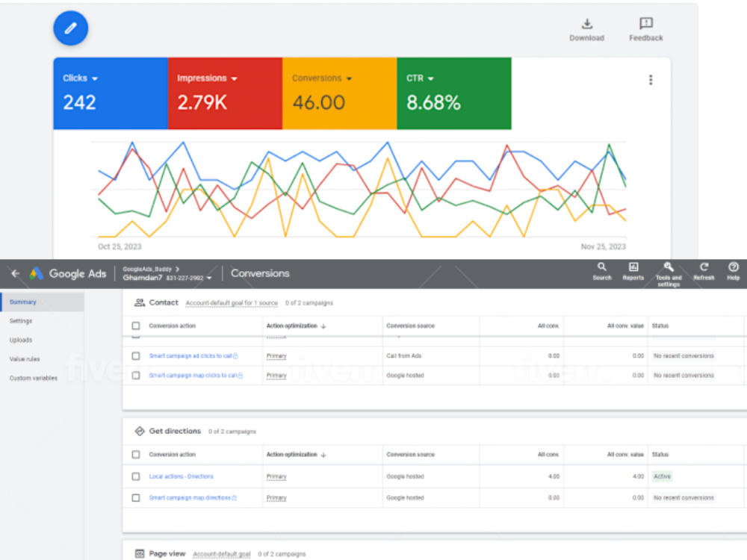Select the green CTR metric card
This screenshot has width=747, height=560.
(x=454, y=93)
